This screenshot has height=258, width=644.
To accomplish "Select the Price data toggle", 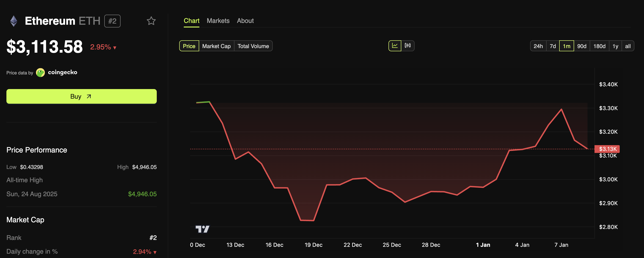I will [x=189, y=46].
